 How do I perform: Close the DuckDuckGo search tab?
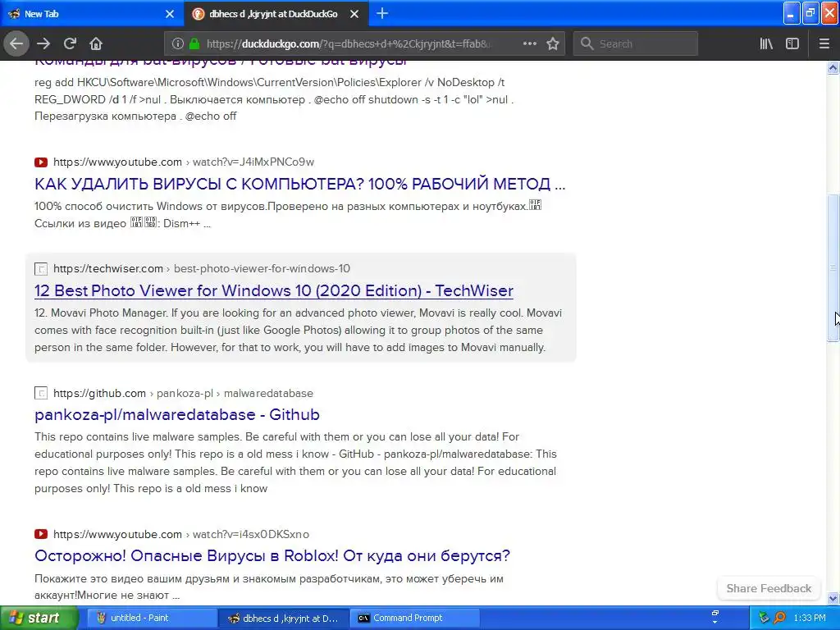[354, 14]
